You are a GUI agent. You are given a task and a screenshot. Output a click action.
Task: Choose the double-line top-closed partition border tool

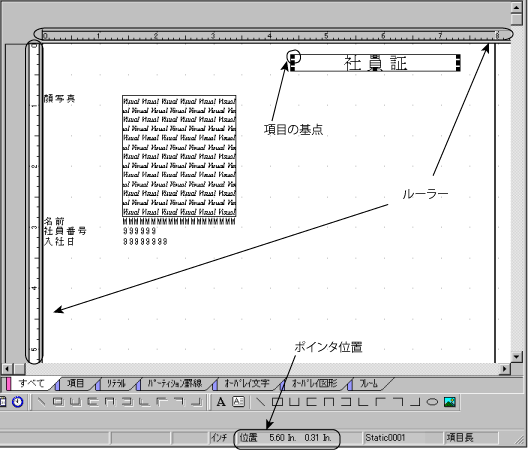[x=110, y=402]
